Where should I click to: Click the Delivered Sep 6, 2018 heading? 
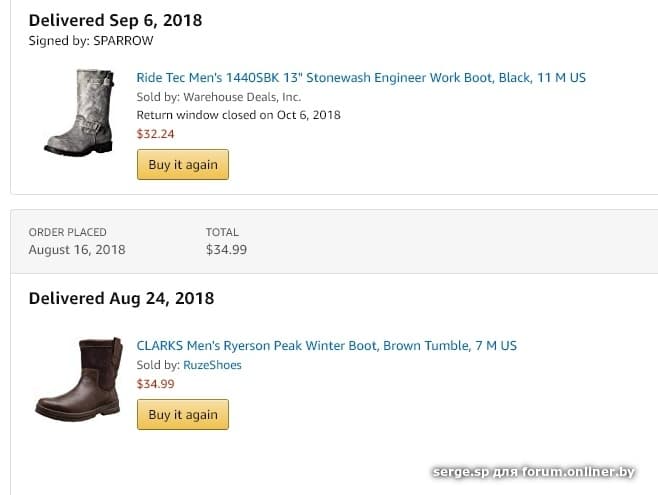113,20
